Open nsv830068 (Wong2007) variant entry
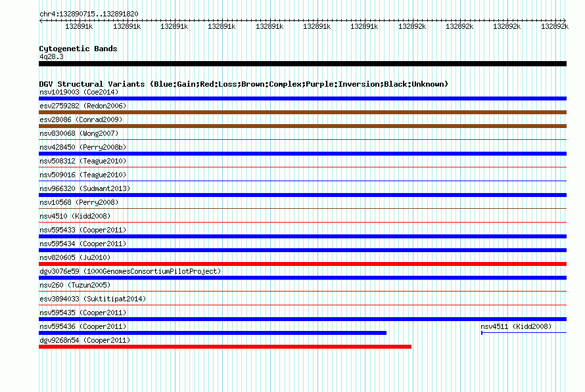 [79, 133]
